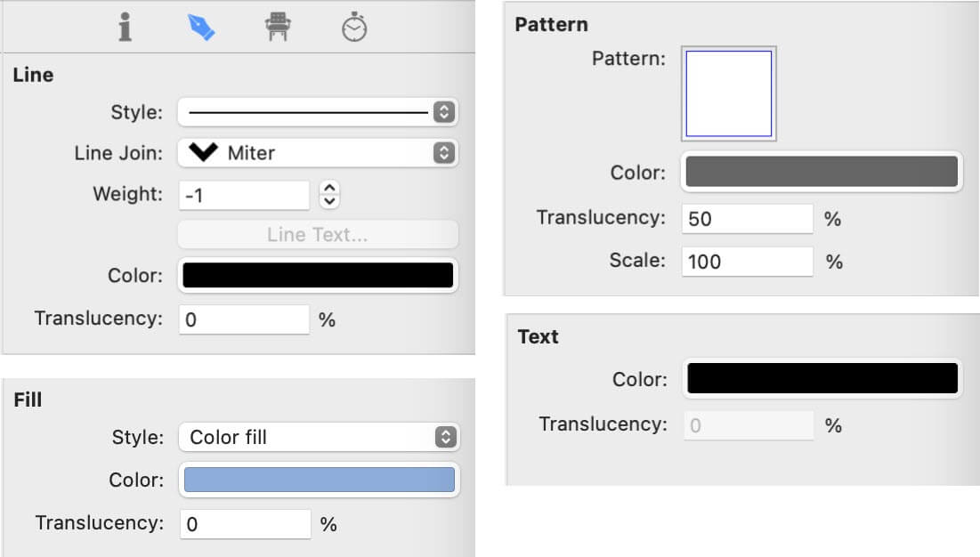
Task: Click the Pattern Translucency field showing 50
Action: [747, 219]
